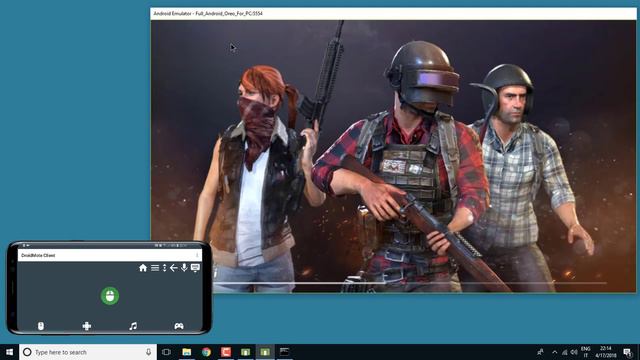Open the network icon in system tray
The image size is (640, 360).
click(564, 352)
